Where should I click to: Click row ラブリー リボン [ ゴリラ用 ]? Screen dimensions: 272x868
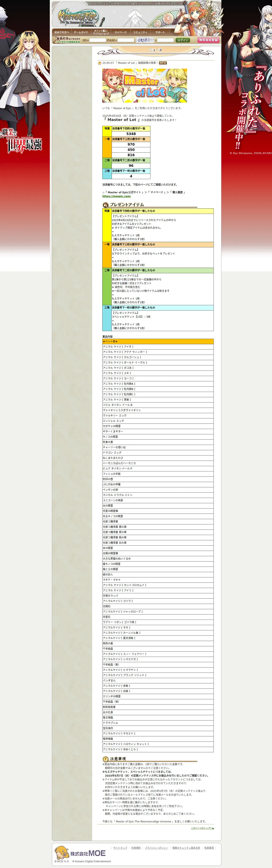click(158, 622)
